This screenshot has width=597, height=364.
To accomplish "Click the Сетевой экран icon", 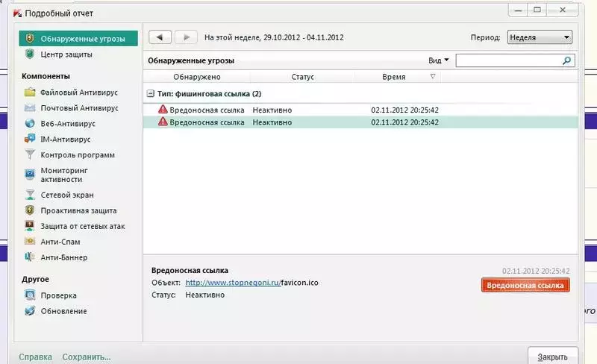I will (x=30, y=195).
